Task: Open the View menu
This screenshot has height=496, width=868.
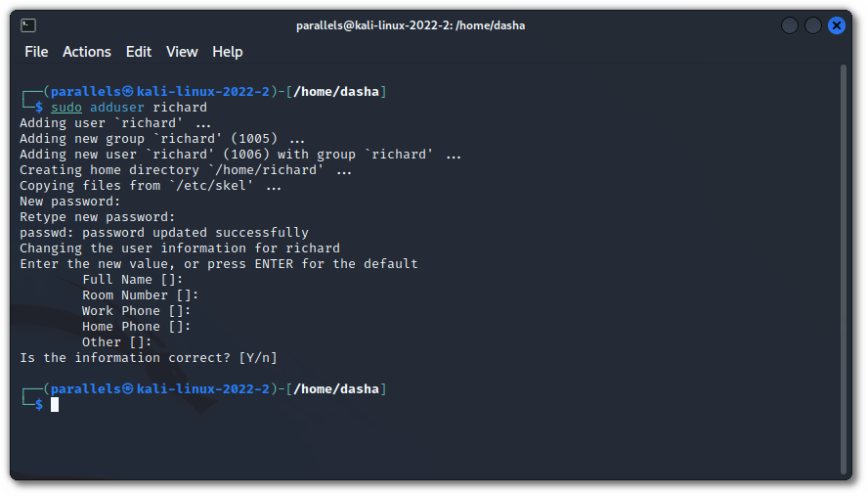Action: coord(182,52)
